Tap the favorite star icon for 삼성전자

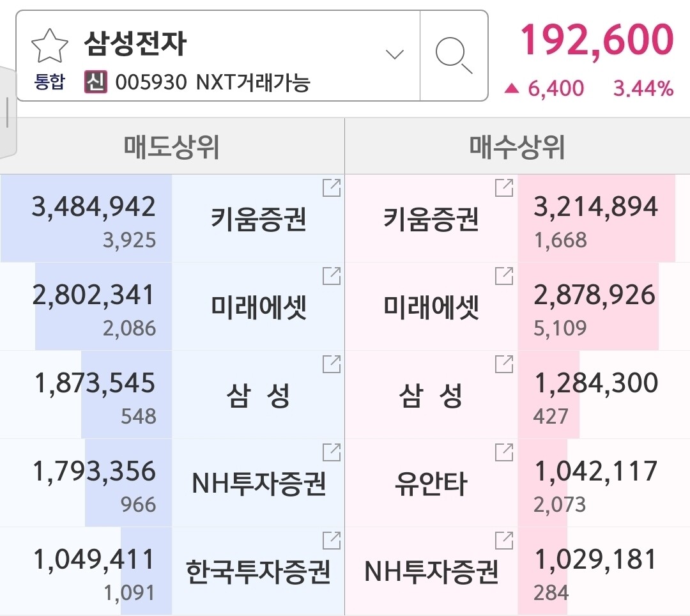[49, 45]
